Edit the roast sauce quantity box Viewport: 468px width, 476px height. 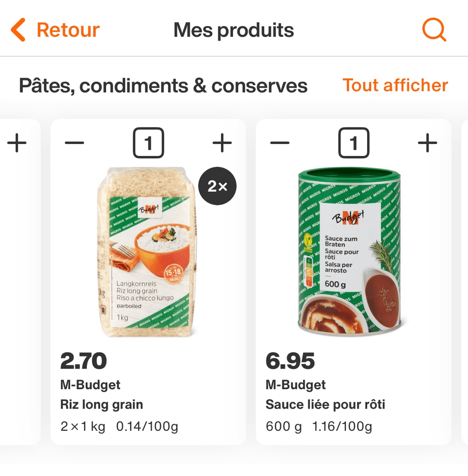click(354, 143)
